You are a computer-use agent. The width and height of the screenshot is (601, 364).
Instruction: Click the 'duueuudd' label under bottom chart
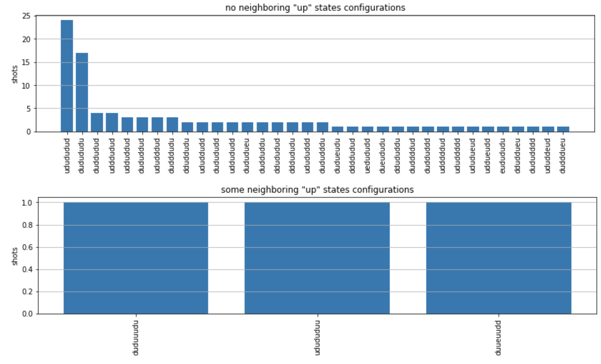pos(498,338)
